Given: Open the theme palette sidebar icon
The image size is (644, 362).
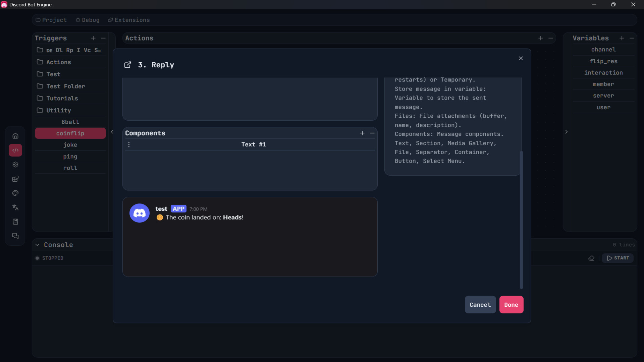Looking at the screenshot, I should (x=15, y=193).
